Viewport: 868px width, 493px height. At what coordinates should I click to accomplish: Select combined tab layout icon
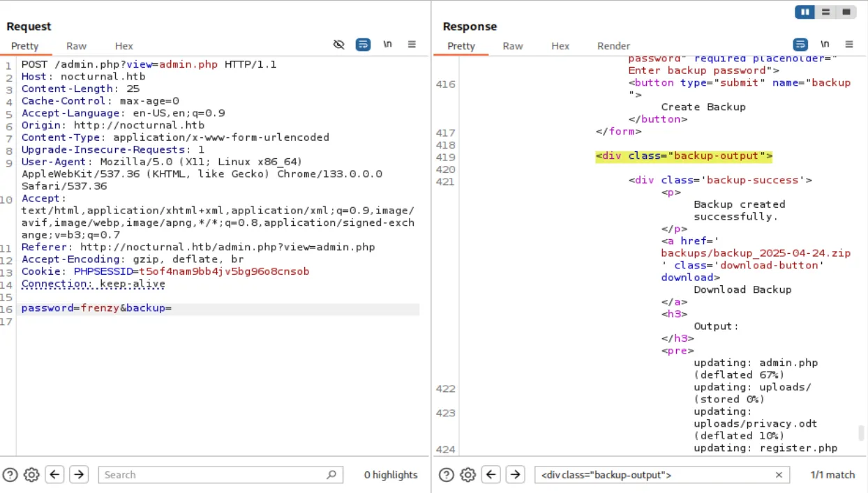846,12
